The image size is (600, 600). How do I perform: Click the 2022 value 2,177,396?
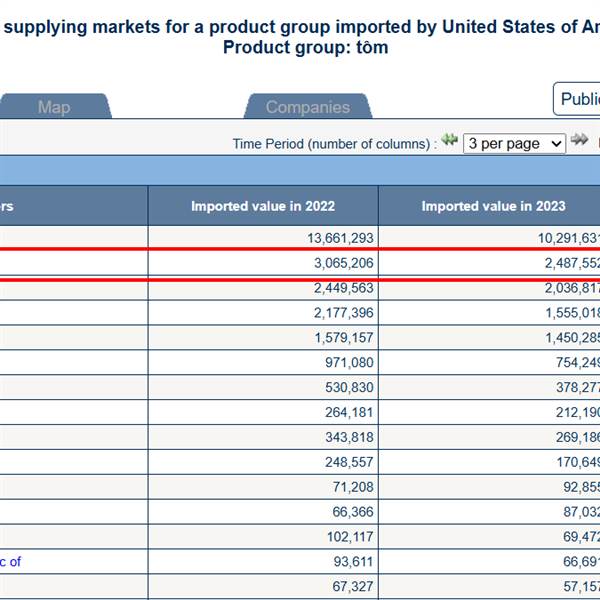344,313
